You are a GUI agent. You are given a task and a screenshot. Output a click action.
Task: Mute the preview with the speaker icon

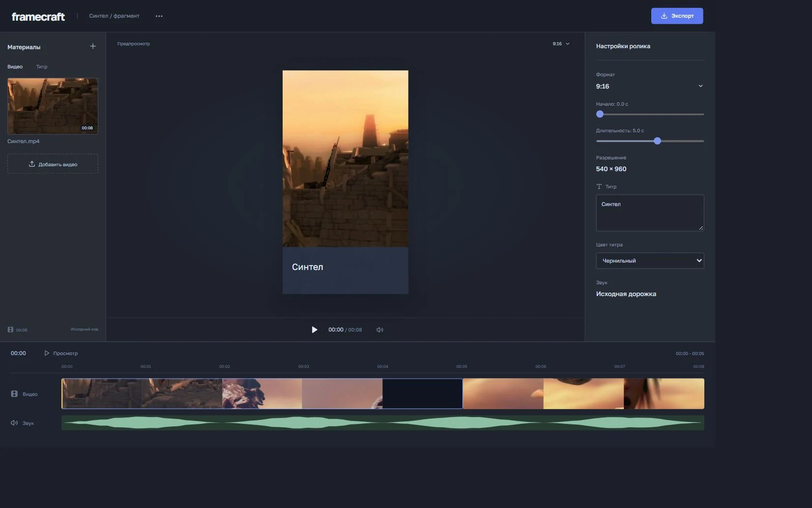pyautogui.click(x=379, y=330)
